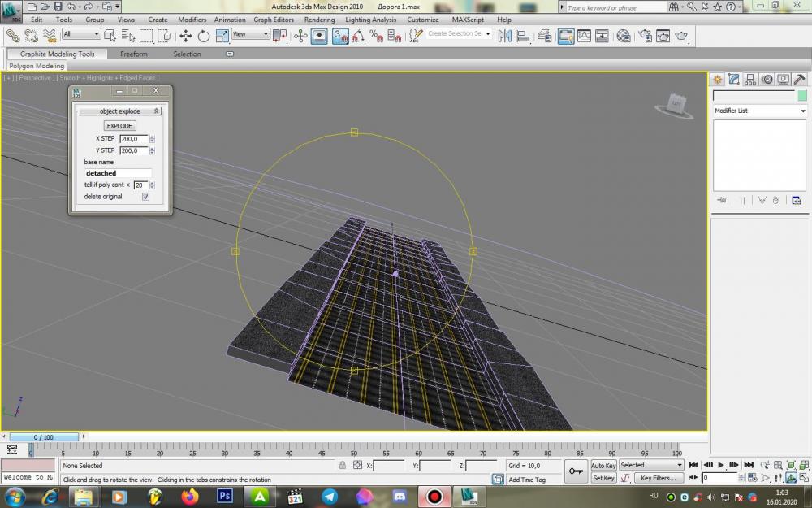The height and width of the screenshot is (508, 812).
Task: Click the Bind to Space Warp tool
Action: point(50,35)
